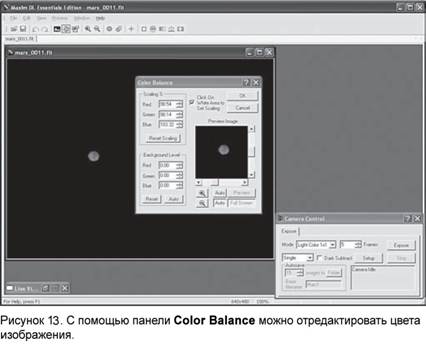
Task: Click the zoom out magnifier below the preview image
Action: click(x=202, y=203)
